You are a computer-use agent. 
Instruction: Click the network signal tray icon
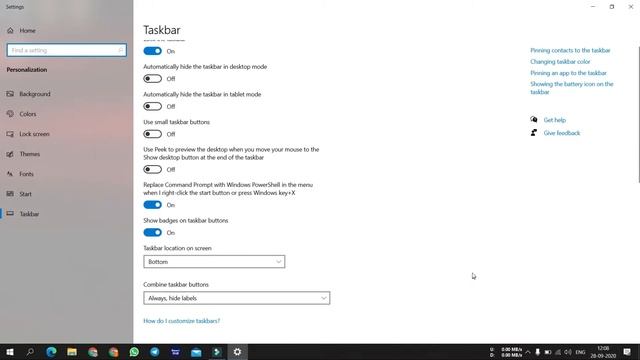(558, 352)
